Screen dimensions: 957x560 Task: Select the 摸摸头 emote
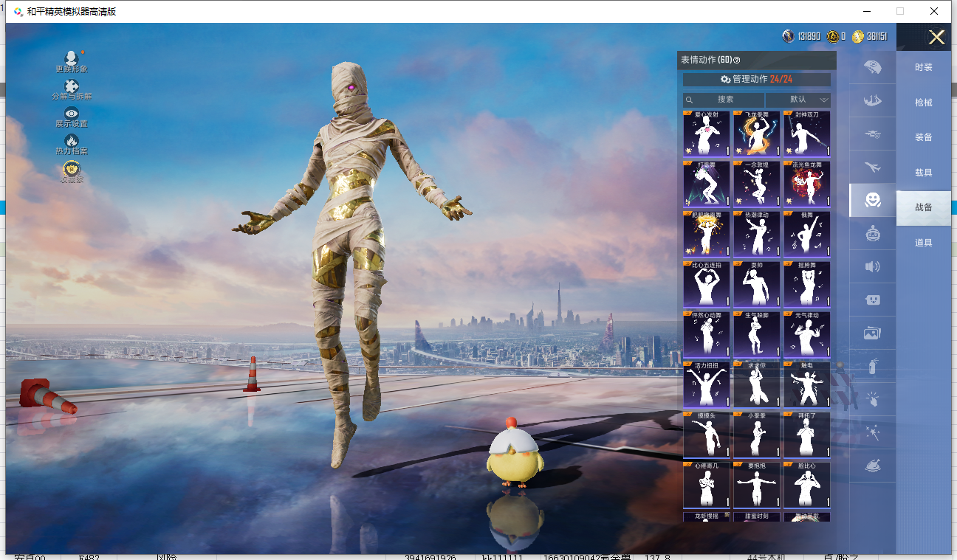tap(707, 435)
